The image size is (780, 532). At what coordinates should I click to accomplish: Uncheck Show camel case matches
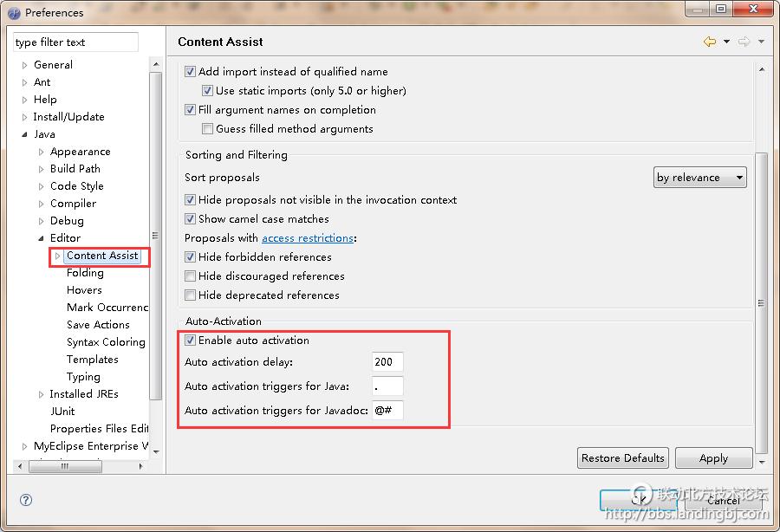coord(191,219)
